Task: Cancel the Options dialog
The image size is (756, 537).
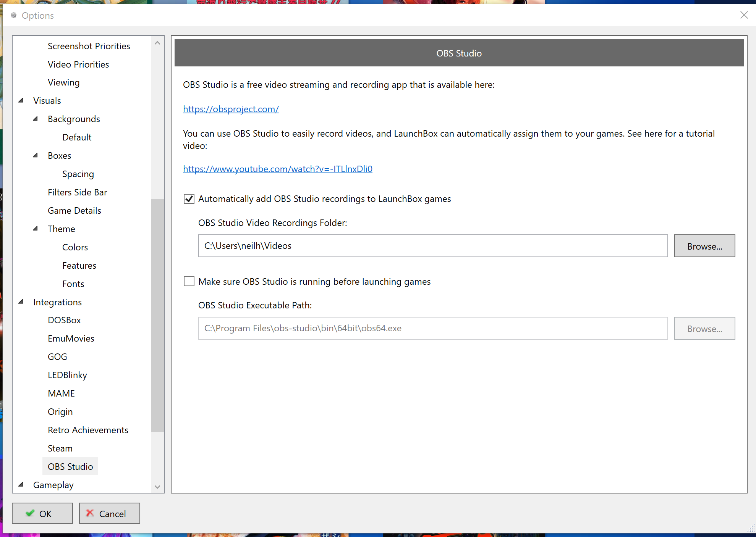Action: (x=110, y=514)
